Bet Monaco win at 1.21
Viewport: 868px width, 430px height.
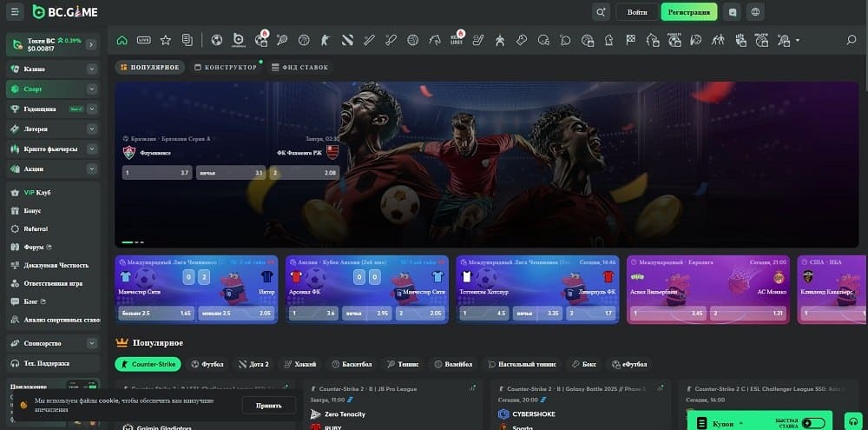point(750,313)
